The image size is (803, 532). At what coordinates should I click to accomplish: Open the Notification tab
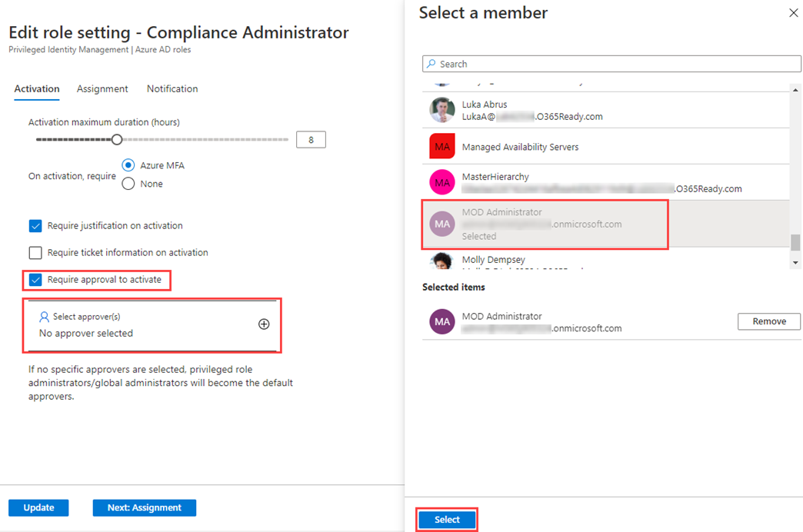tap(172, 88)
